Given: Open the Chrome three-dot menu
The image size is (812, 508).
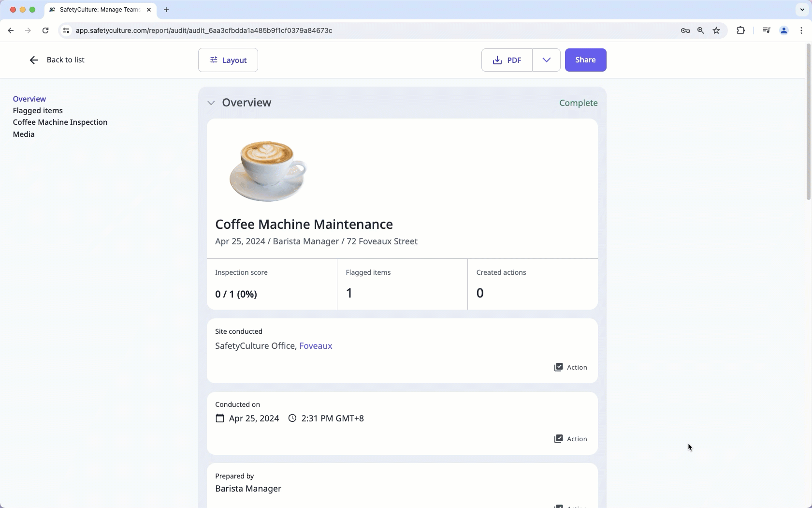Looking at the screenshot, I should point(801,30).
